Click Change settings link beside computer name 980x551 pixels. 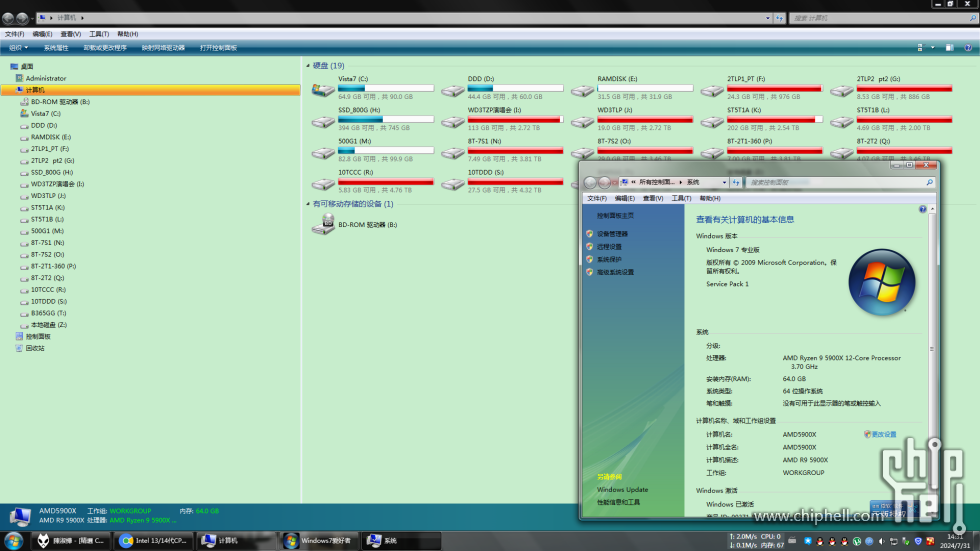pos(884,434)
